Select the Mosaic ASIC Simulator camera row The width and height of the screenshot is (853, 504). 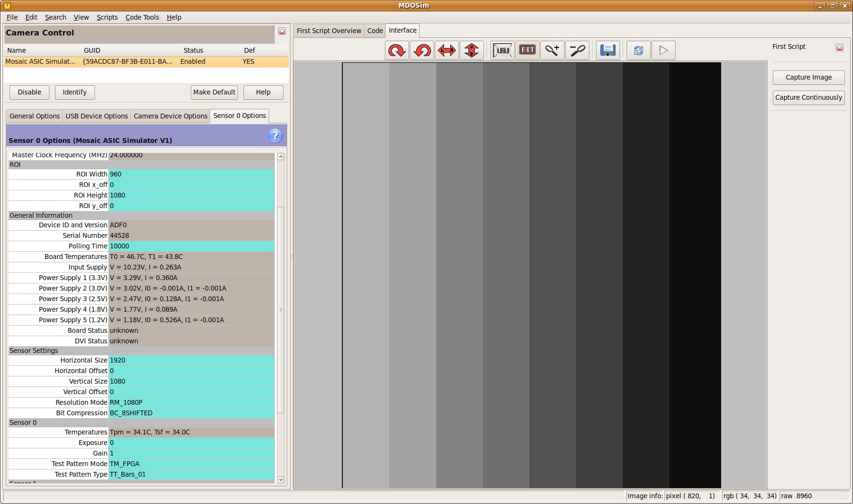[x=146, y=61]
